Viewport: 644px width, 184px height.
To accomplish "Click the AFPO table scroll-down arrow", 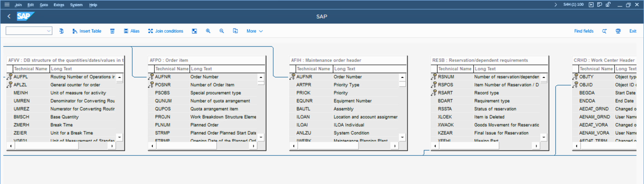I will (261, 137).
